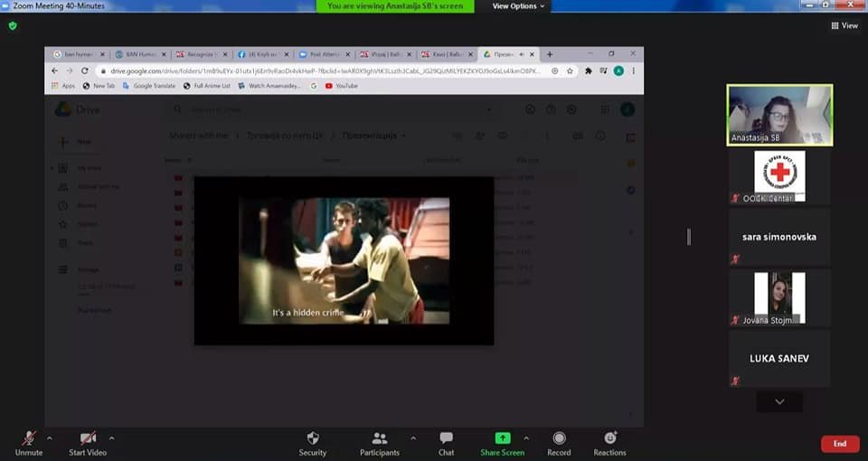Open audio options arrow next to Unmute
Screen dimensions: 868x461
[49, 438]
